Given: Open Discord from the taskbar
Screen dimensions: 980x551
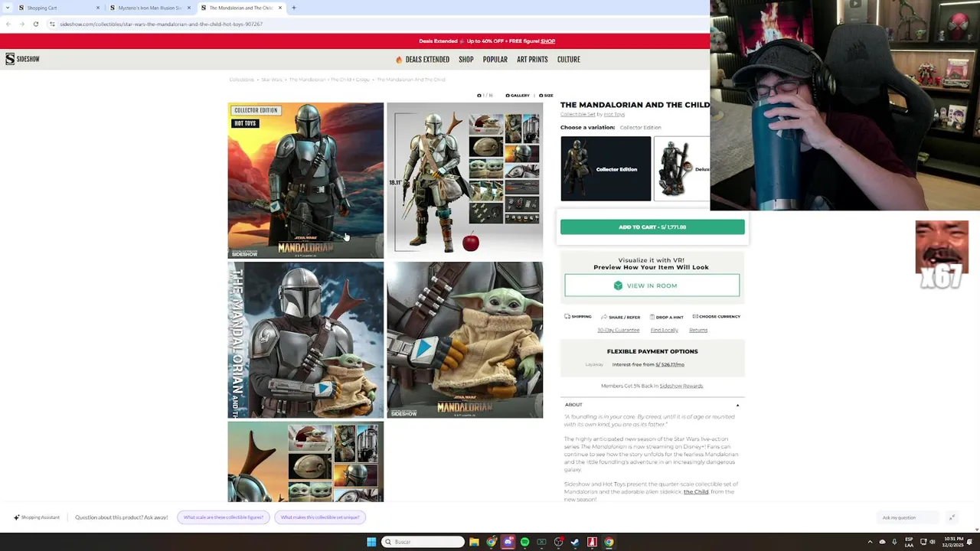Looking at the screenshot, I should tap(508, 542).
